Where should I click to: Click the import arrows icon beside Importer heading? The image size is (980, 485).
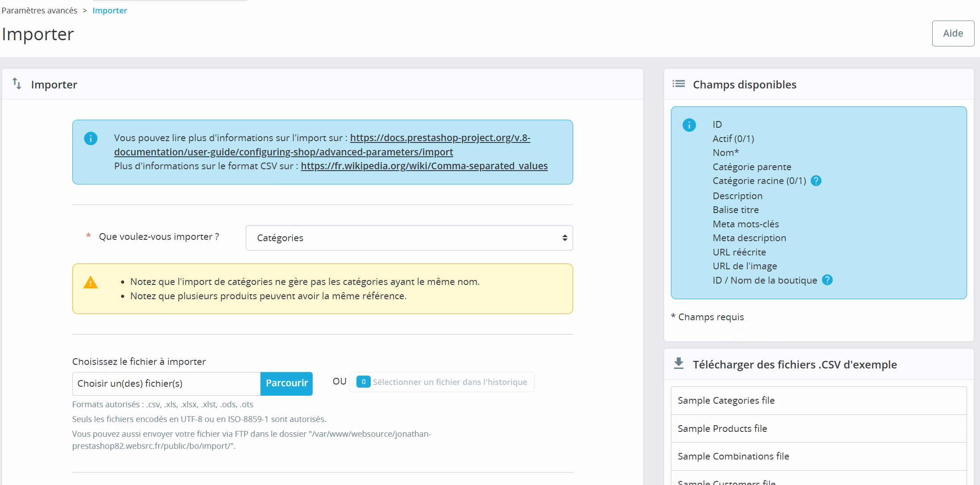coord(17,84)
